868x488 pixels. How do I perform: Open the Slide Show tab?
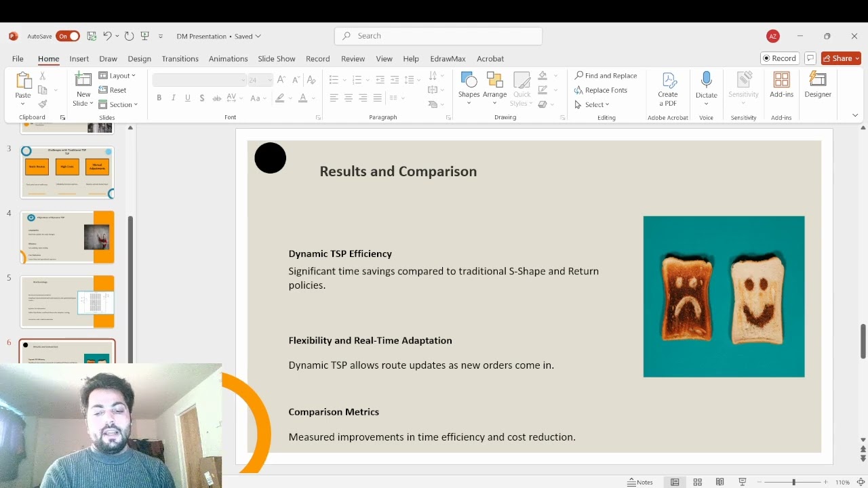tap(277, 59)
